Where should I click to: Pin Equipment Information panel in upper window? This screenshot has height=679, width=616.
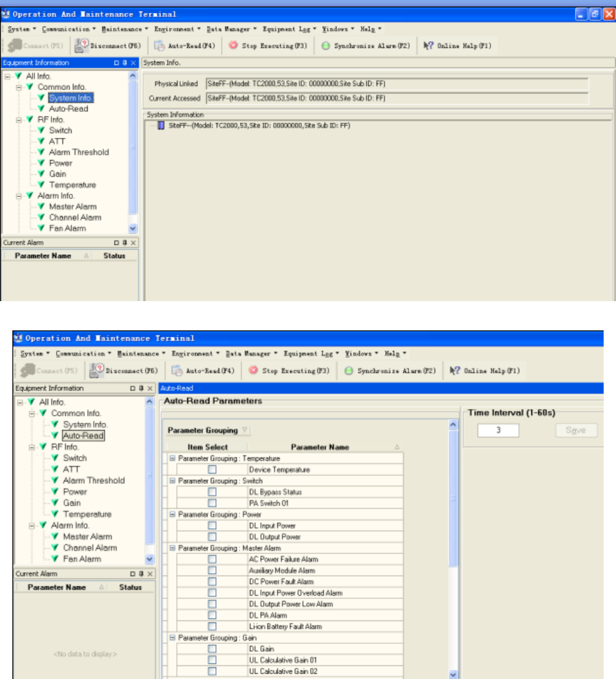125,63
